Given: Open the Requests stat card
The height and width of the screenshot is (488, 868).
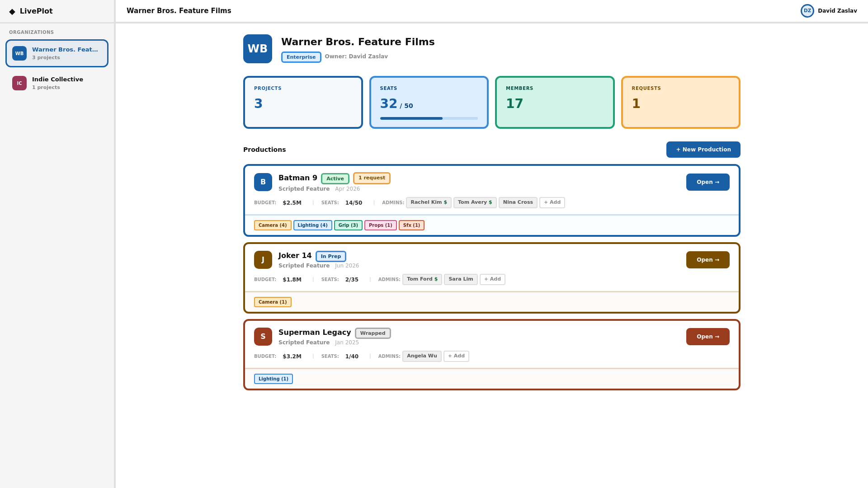Looking at the screenshot, I should coord(681,102).
